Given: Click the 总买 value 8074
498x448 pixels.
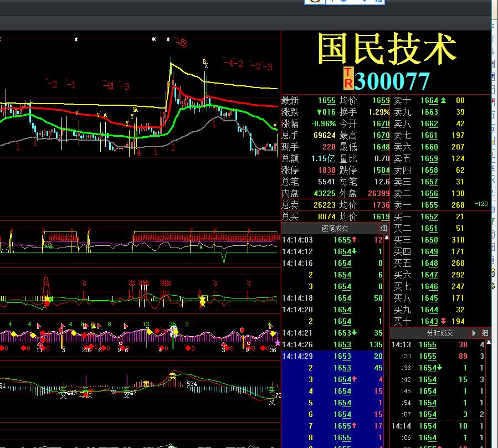Looking at the screenshot, I should pos(327,217).
